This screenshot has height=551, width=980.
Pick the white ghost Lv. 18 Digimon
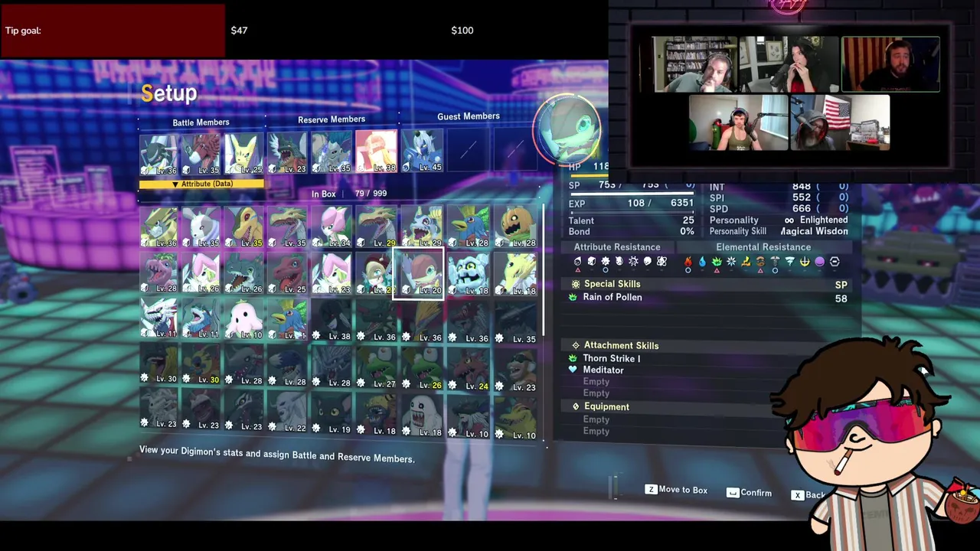coord(422,416)
